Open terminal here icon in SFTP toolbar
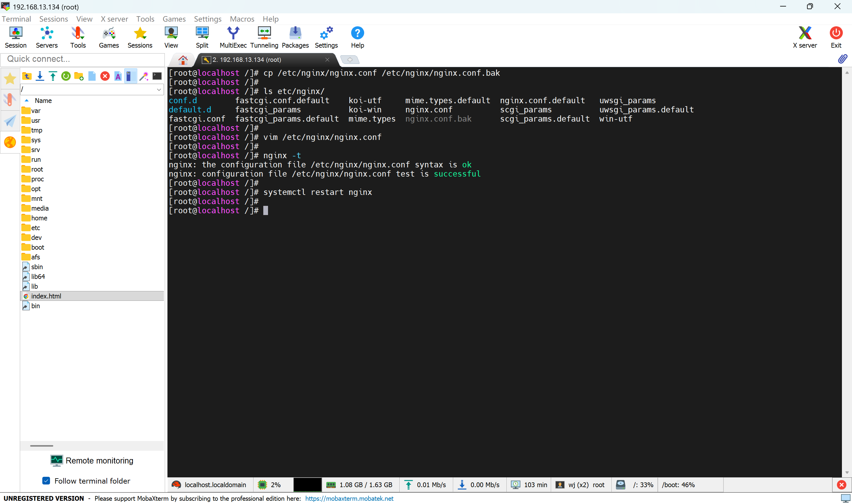Image resolution: width=852 pixels, height=504 pixels. (x=157, y=76)
